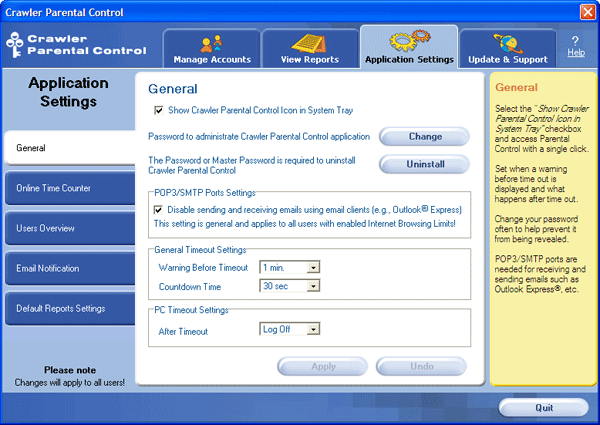Viewport: 600px width, 425px height.
Task: Open the Users Overview section
Action: point(70,228)
